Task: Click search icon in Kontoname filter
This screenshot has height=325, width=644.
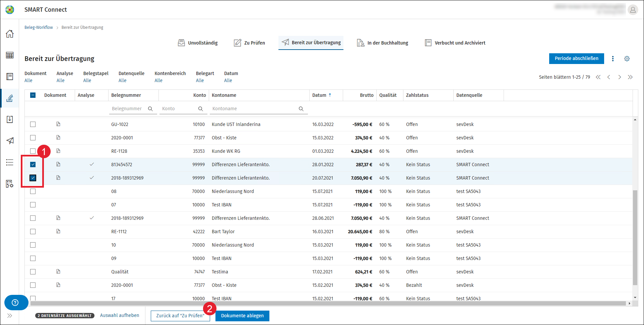Action: 301,109
